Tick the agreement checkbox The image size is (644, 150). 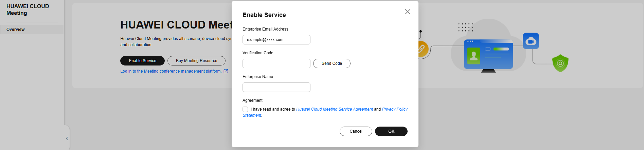[245, 109]
